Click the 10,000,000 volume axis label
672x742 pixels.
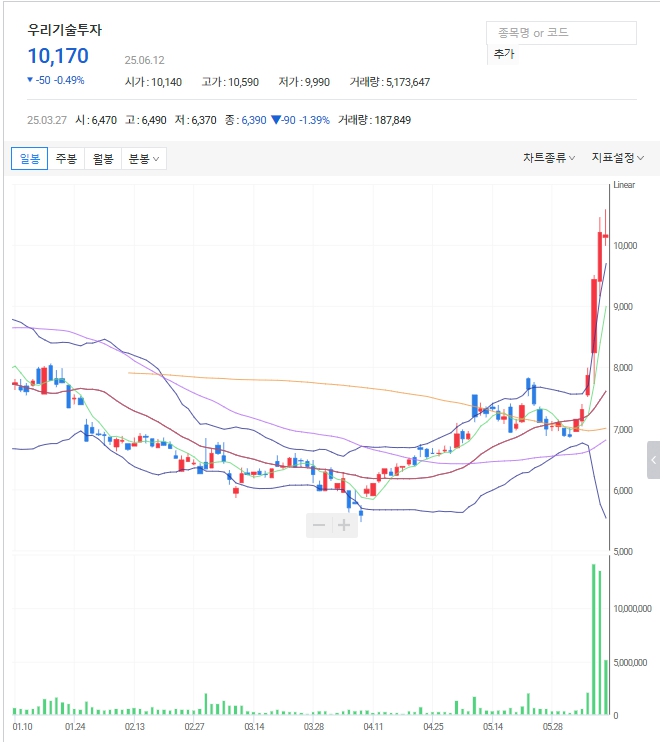(632, 609)
